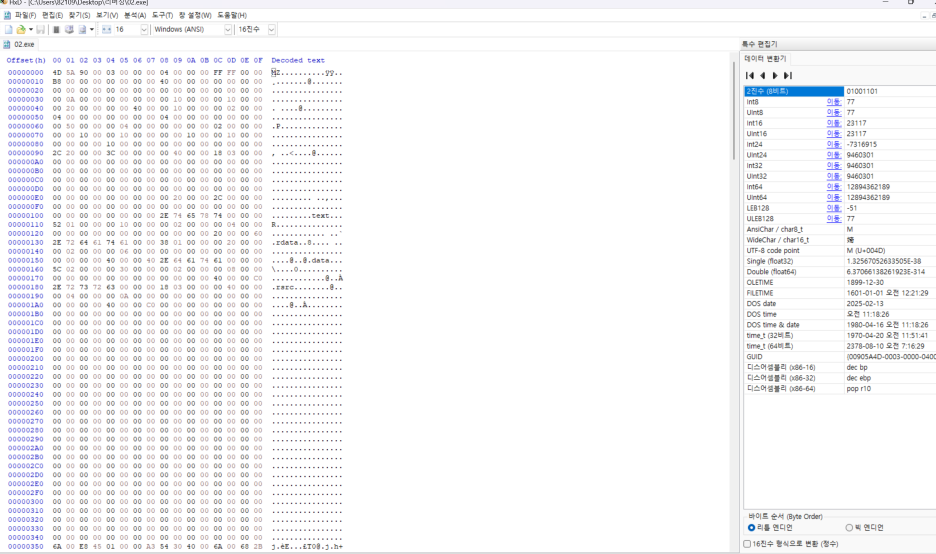Click first byte 4D at offset 00000000
The width and height of the screenshot is (936, 554).
pos(57,73)
